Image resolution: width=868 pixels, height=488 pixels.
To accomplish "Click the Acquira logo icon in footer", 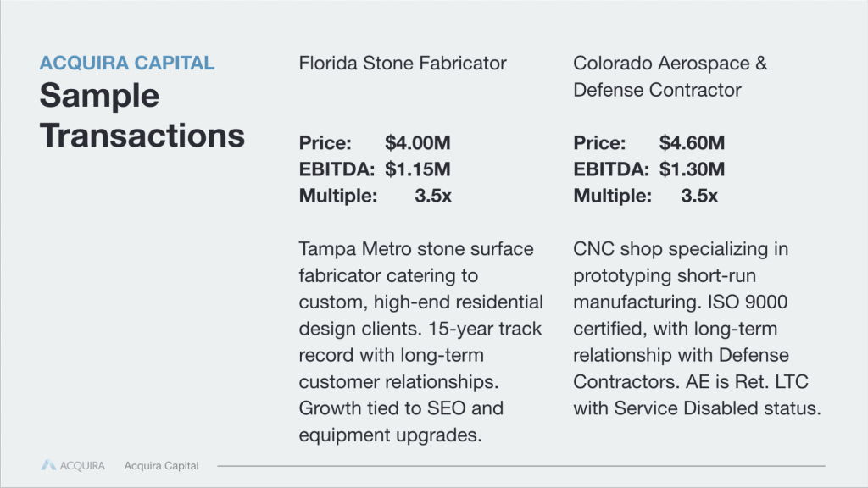I will (x=48, y=465).
